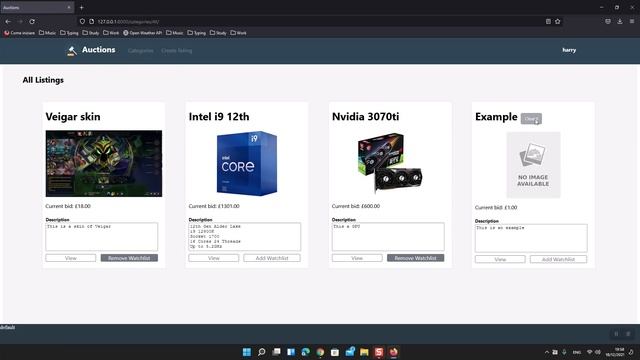Remove Veigar skin from watchlist
640x360 pixels.
click(129, 258)
